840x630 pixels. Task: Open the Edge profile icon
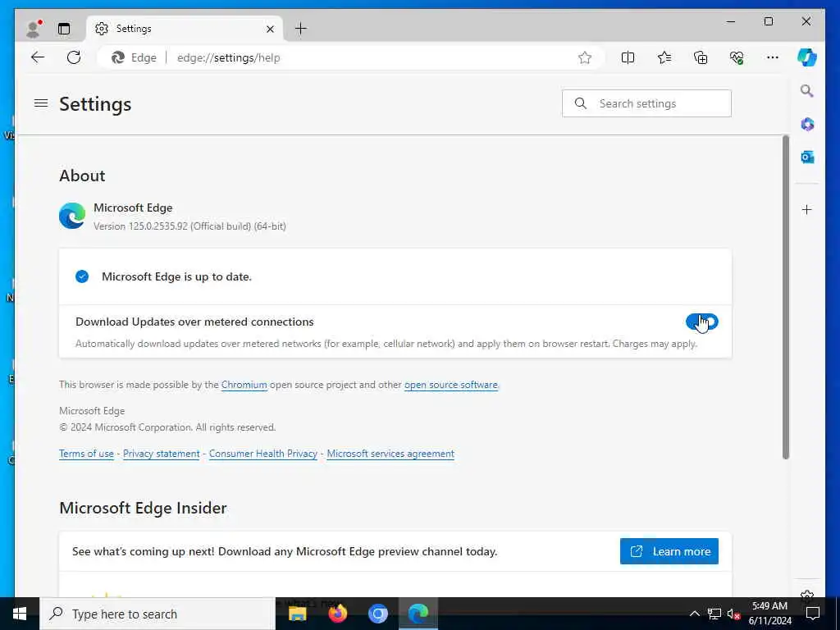click(x=34, y=29)
